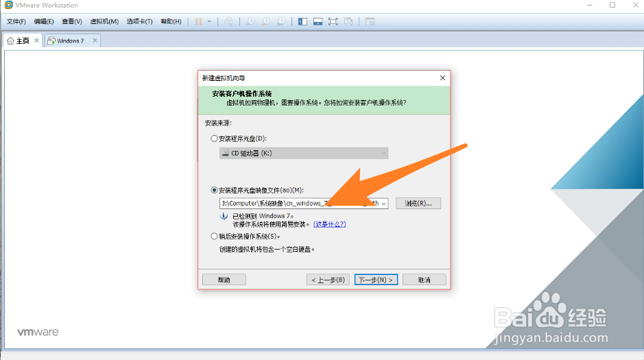Expand the ISO path combo box arrow
This screenshot has height=360, width=644.
pyautogui.click(x=383, y=203)
